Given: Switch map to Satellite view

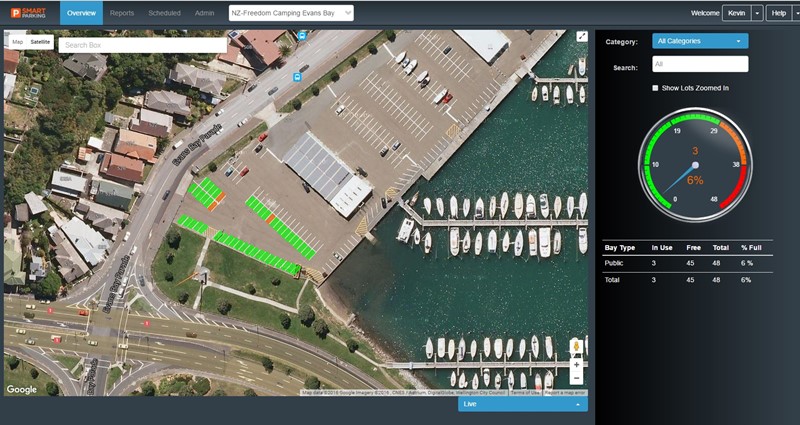Looking at the screenshot, I should pos(40,42).
